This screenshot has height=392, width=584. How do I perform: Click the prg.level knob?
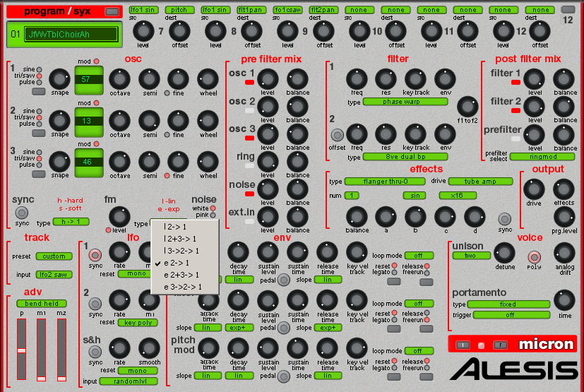point(564,217)
